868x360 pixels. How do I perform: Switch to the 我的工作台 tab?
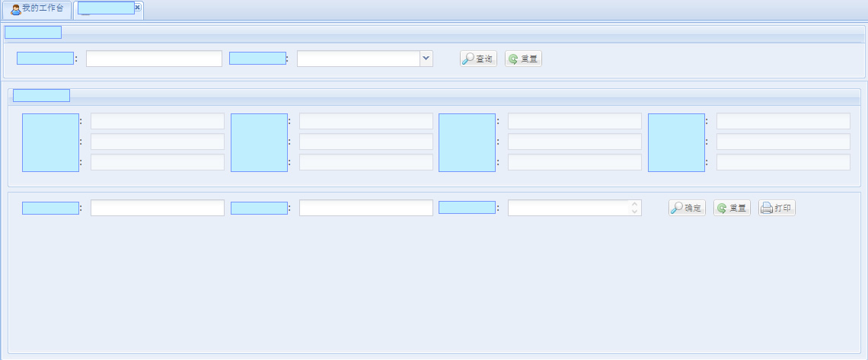[x=37, y=9]
